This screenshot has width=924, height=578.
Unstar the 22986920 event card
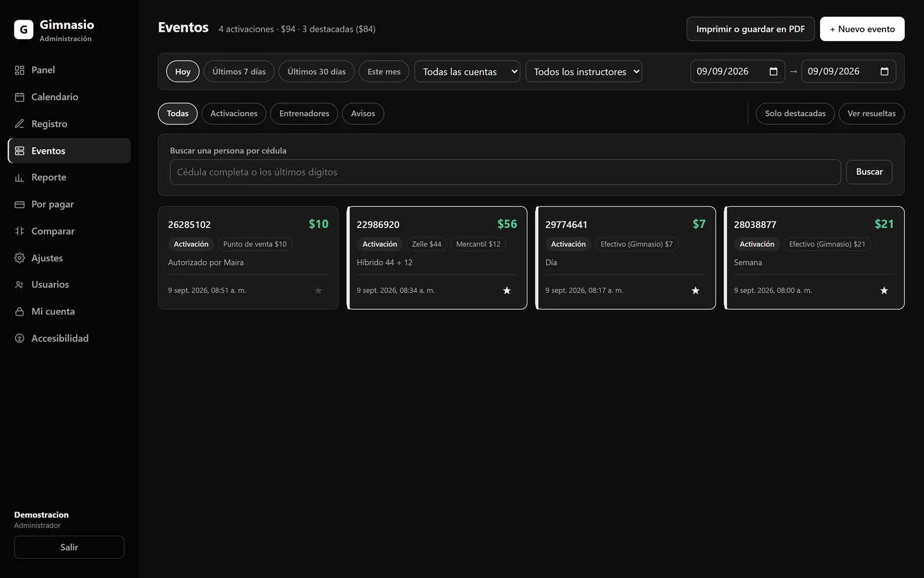click(x=507, y=291)
